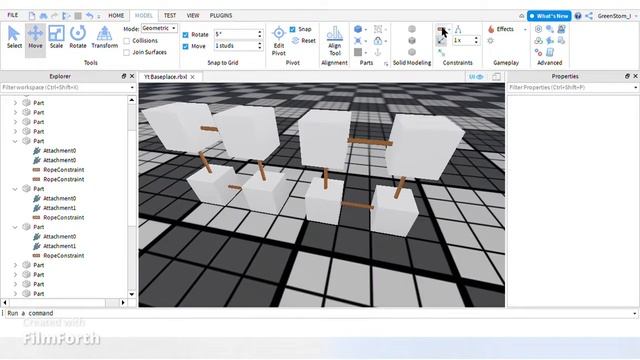The height and width of the screenshot is (360, 640).
Task: Click the Lock icon in Parts section
Action: click(378, 41)
